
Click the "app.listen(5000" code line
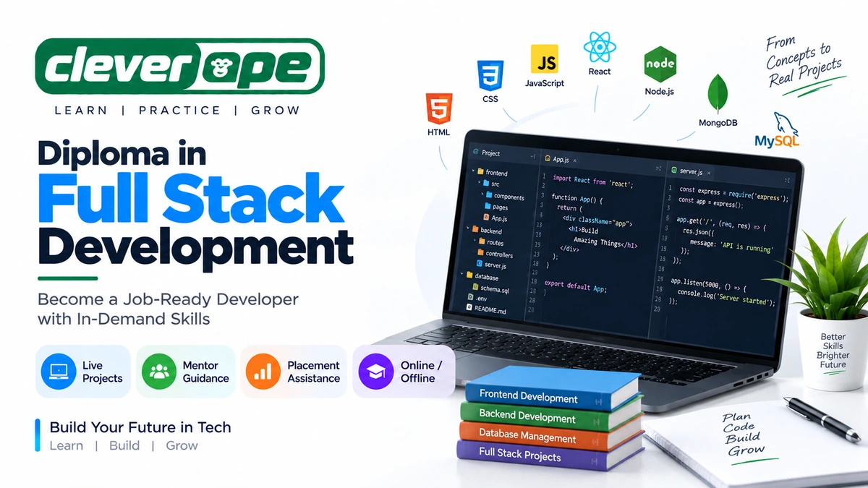pyautogui.click(x=709, y=285)
